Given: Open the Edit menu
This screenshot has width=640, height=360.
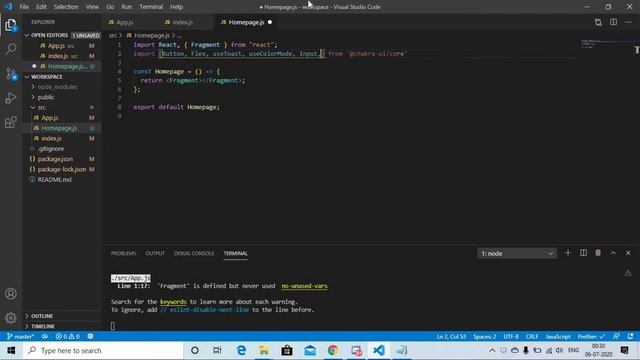Looking at the screenshot, I should point(41,7).
